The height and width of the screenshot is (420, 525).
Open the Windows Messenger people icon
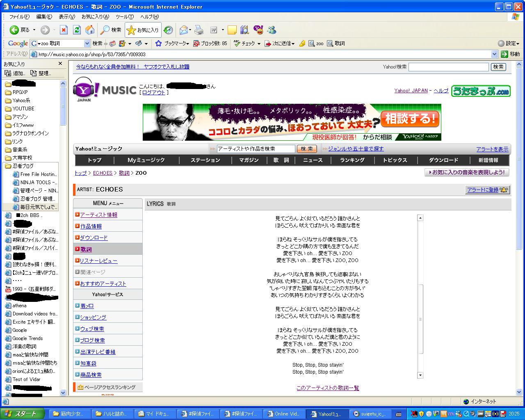271,30
